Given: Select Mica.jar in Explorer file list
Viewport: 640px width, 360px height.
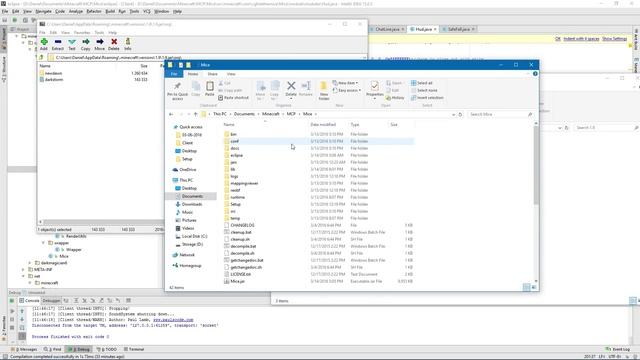Looking at the screenshot, I should [x=318, y=281].
